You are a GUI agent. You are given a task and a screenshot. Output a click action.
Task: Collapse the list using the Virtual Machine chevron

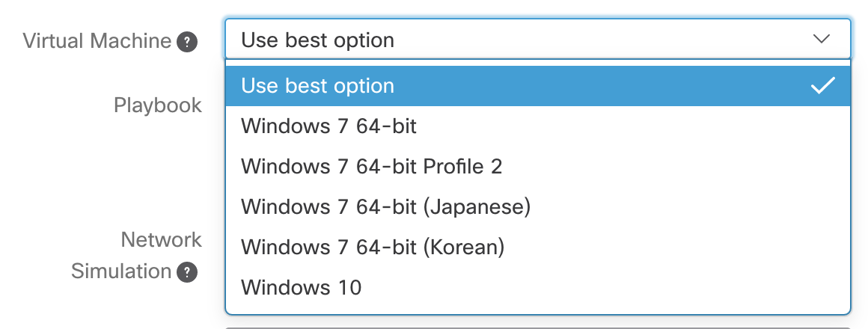(x=822, y=40)
